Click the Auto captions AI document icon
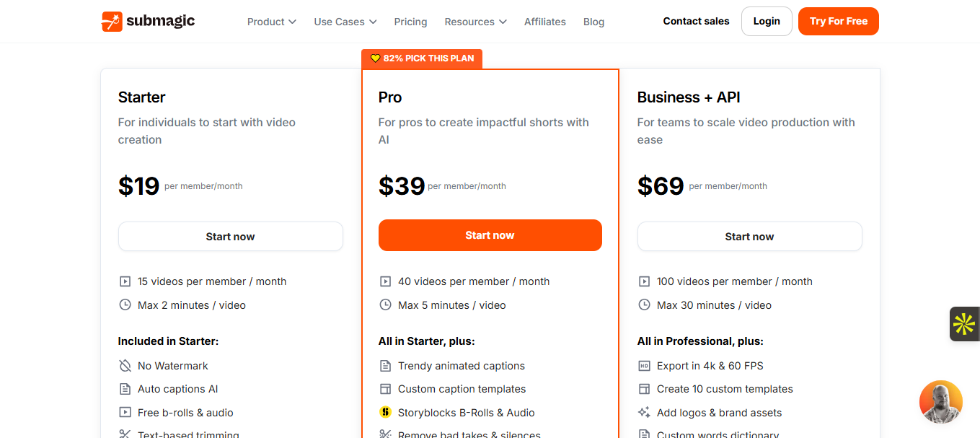The image size is (980, 438). (125, 389)
